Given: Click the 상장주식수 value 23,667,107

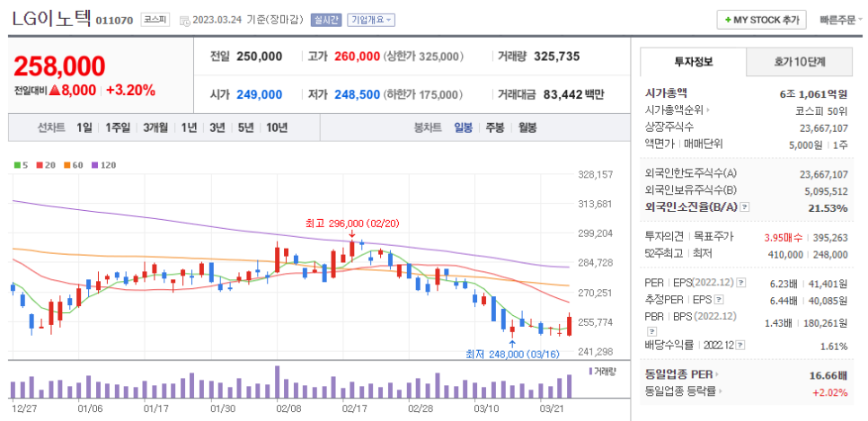Looking at the screenshot, I should pos(824,127).
